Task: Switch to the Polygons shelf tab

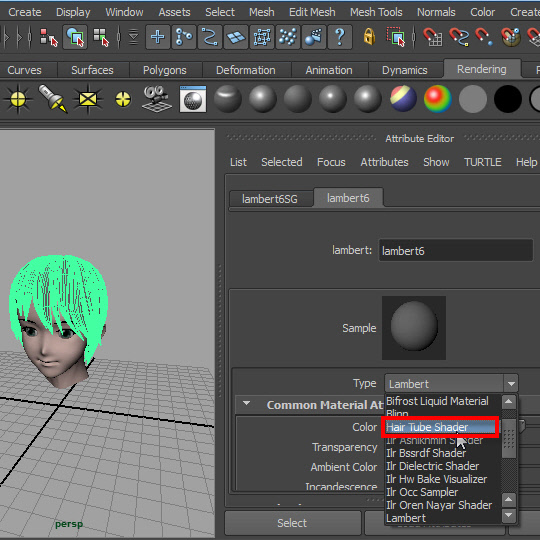Action: 165,70
